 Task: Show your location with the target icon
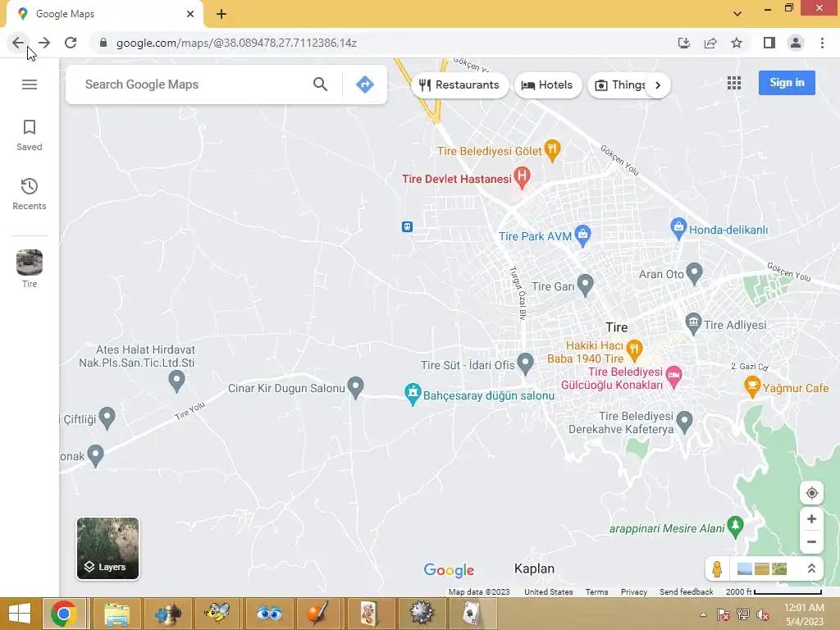[811, 493]
